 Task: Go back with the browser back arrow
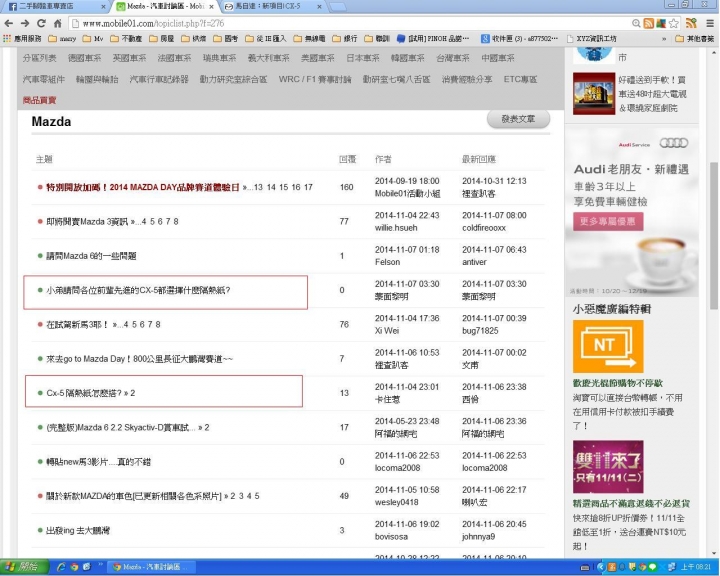pos(9,23)
